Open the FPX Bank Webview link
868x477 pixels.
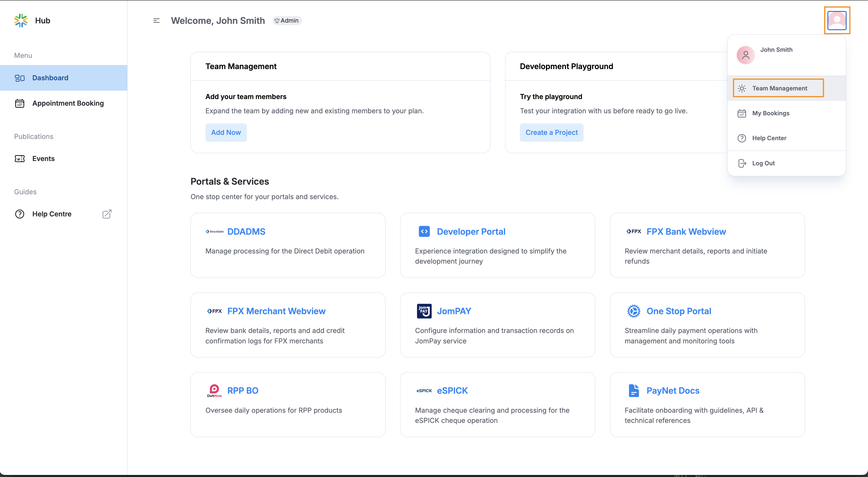686,232
